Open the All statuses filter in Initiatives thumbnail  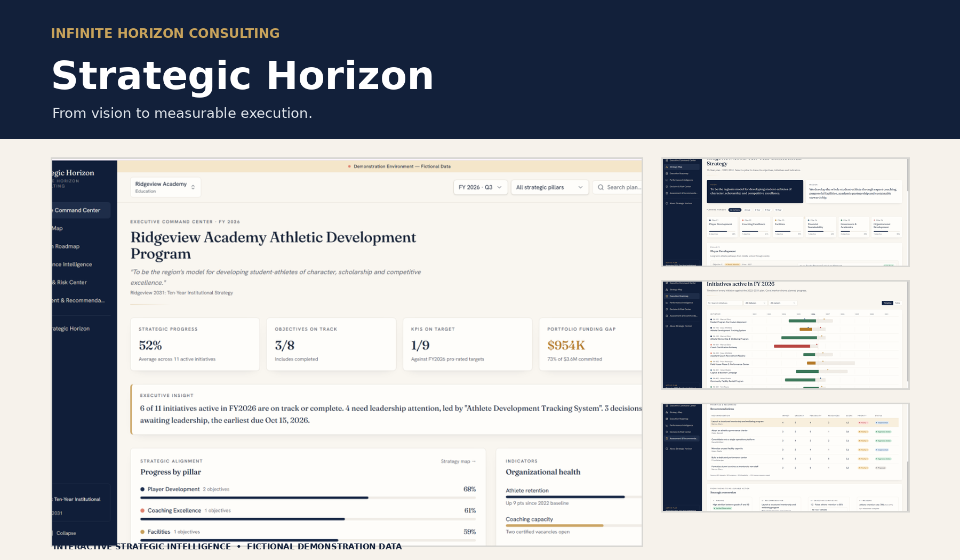click(756, 303)
